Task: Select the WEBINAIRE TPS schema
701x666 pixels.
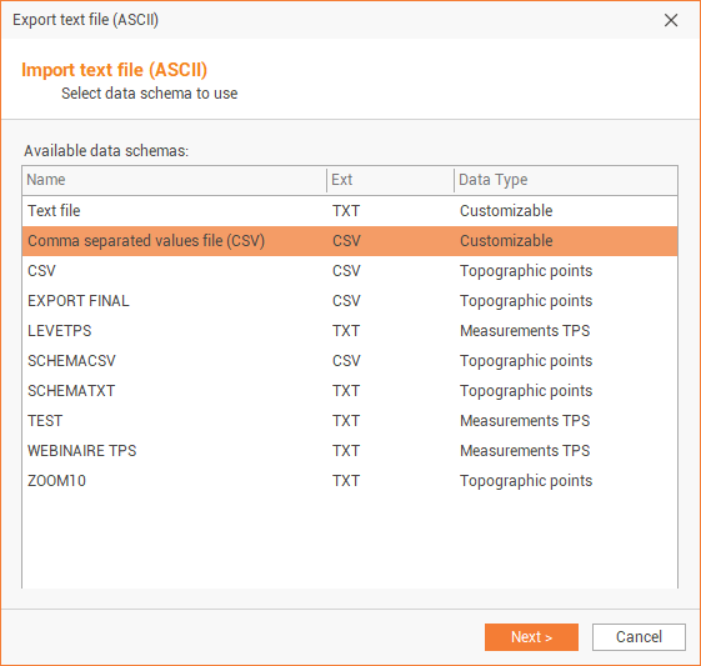Action: pyautogui.click(x=82, y=451)
